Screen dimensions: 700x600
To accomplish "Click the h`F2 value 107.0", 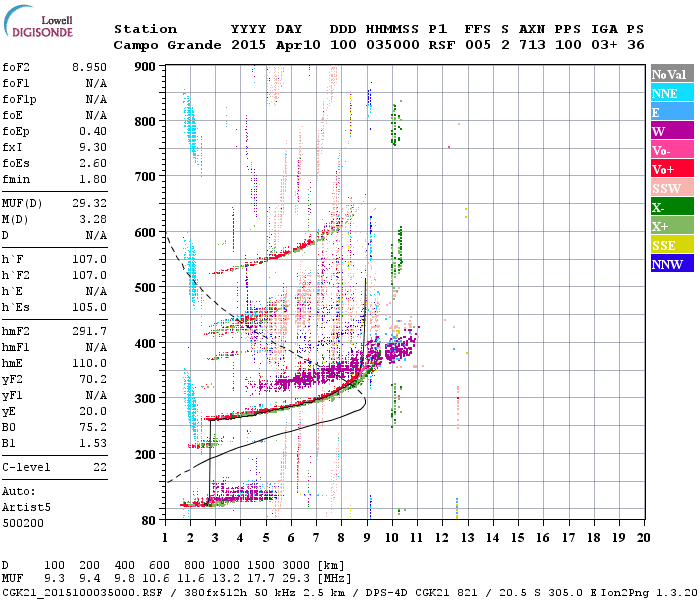I will (x=89, y=275).
